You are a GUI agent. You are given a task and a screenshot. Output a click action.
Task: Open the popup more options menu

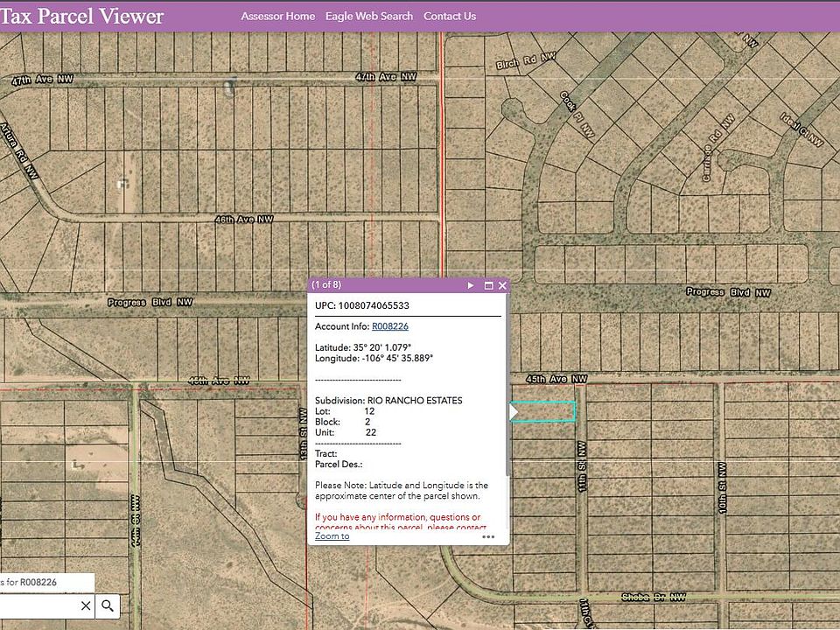pos(488,536)
